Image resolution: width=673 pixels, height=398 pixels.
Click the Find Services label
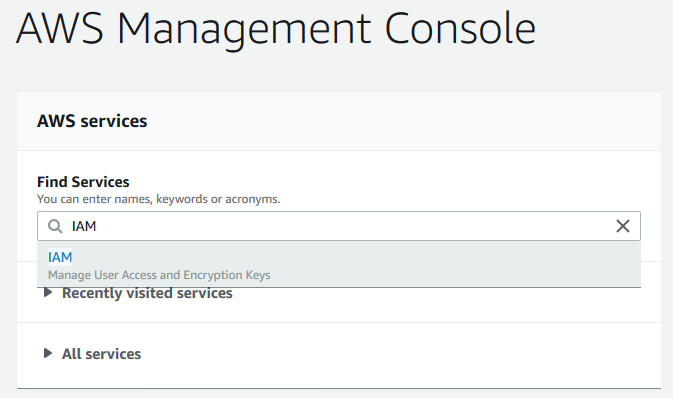[83, 182]
